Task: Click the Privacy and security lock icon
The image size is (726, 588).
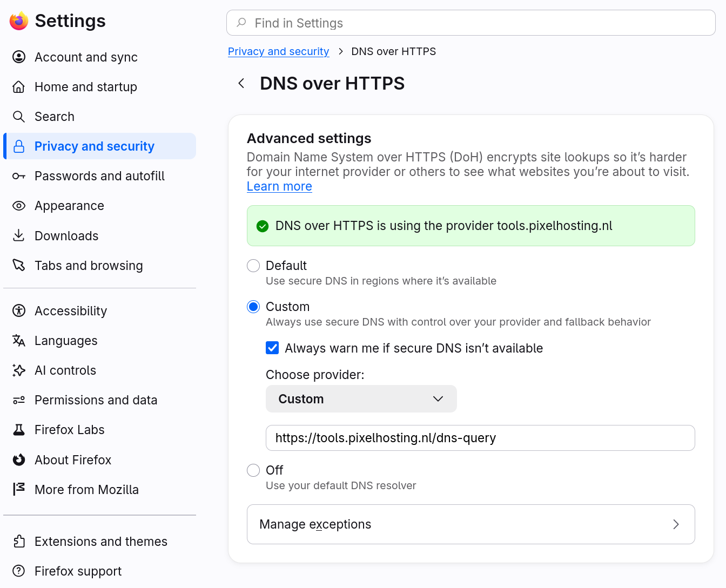Action: click(19, 146)
